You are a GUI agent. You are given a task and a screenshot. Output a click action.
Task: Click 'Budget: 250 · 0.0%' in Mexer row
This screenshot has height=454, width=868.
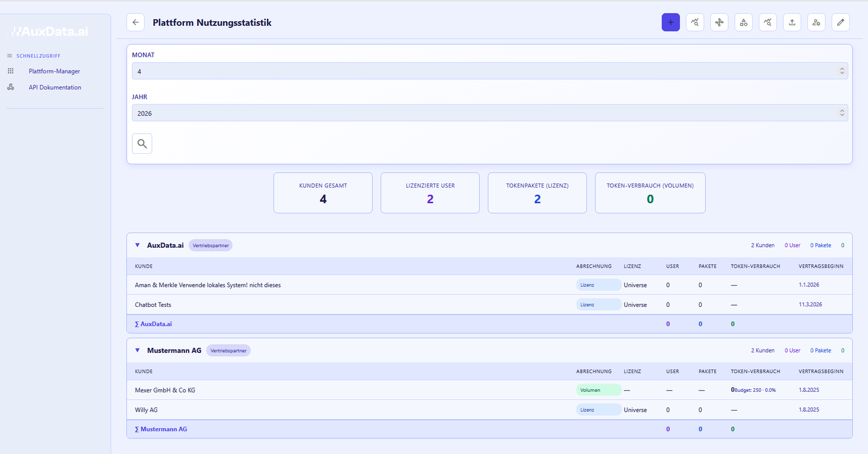(755, 390)
